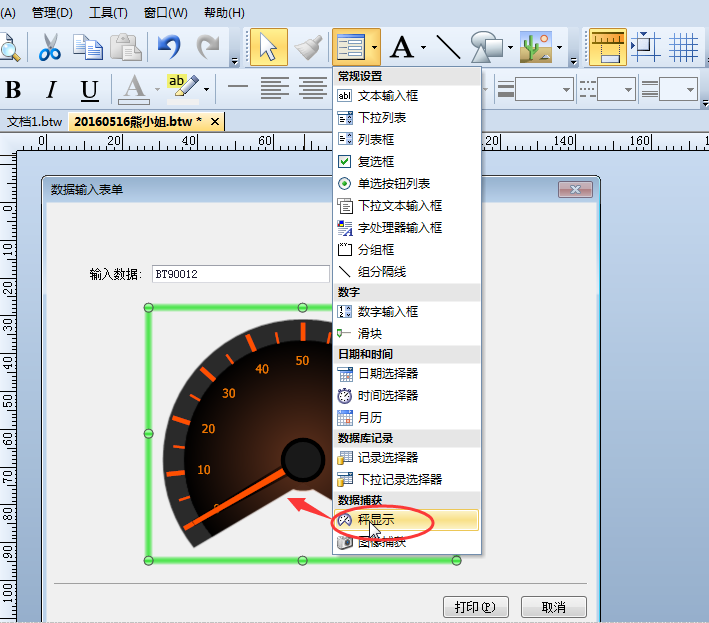Toggle the grid display icon

683,47
